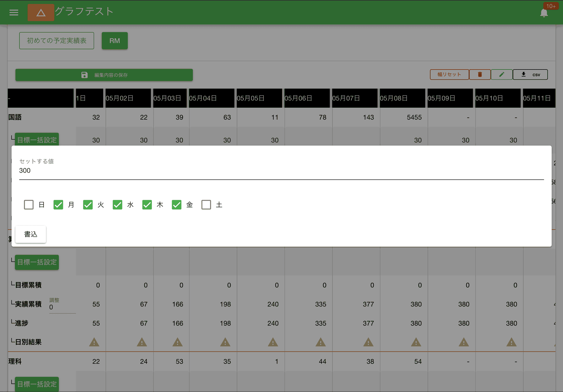Image resolution: width=563 pixels, height=392 pixels.
Task: Click 目標一括設定 button under 理科
Action: pyautogui.click(x=37, y=384)
